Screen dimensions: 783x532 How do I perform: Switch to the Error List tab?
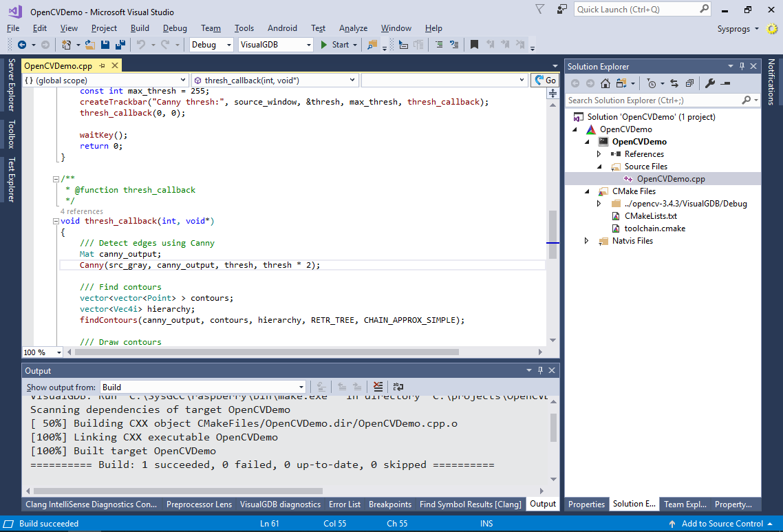coord(344,504)
